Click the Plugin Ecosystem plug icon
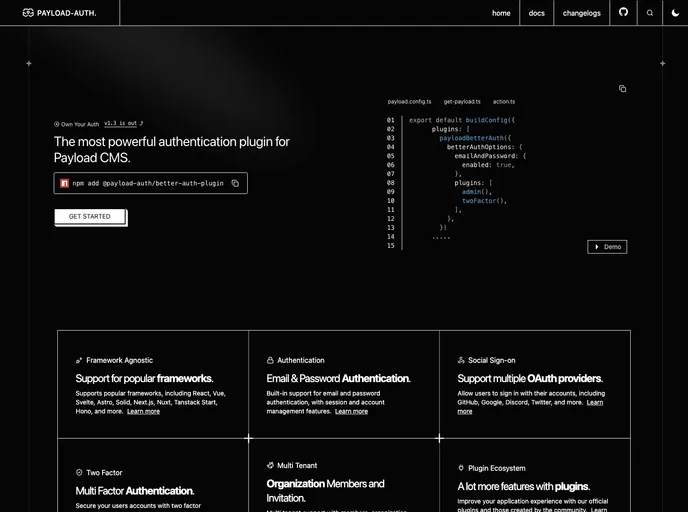Screen dimensions: 688x512 click(x=461, y=468)
